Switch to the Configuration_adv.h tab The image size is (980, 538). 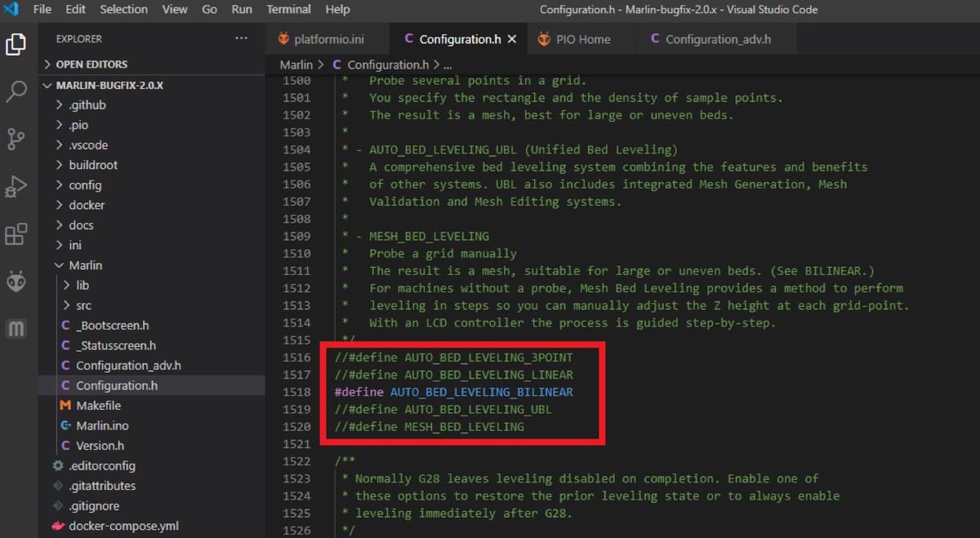click(x=717, y=39)
